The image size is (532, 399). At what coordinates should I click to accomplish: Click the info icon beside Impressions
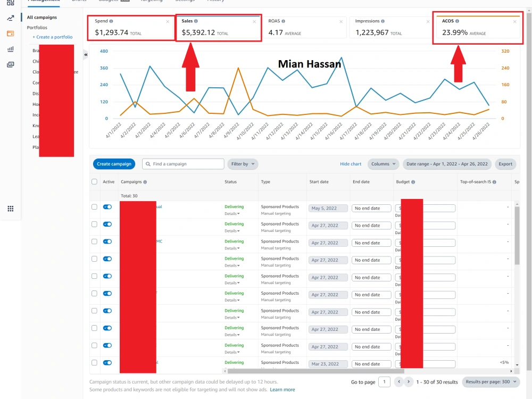[383, 21]
